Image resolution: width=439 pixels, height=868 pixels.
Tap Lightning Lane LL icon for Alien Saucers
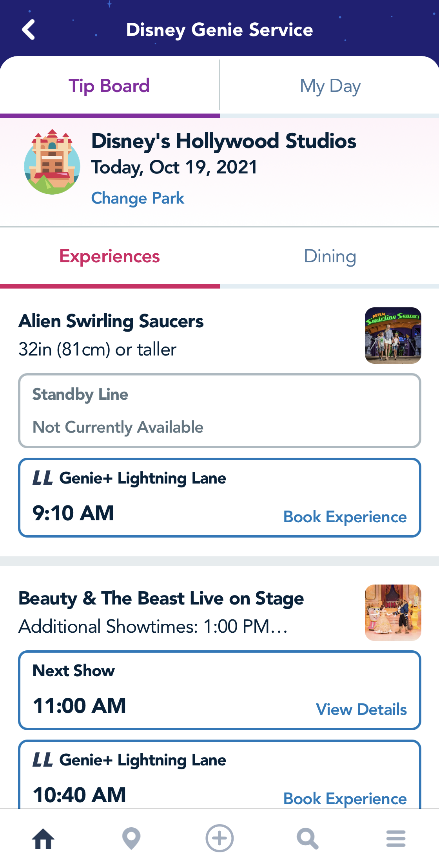click(42, 478)
